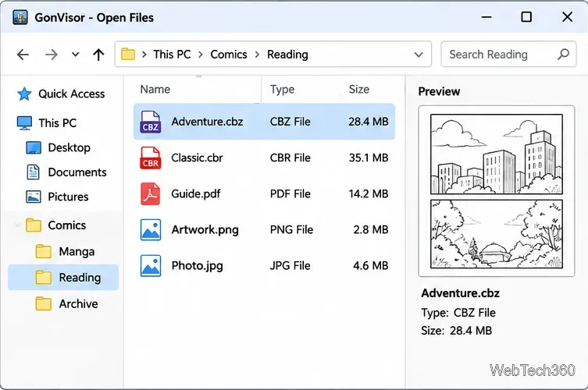The image size is (588, 390).
Task: Click the 'PDF File' type cell
Action: (x=290, y=193)
